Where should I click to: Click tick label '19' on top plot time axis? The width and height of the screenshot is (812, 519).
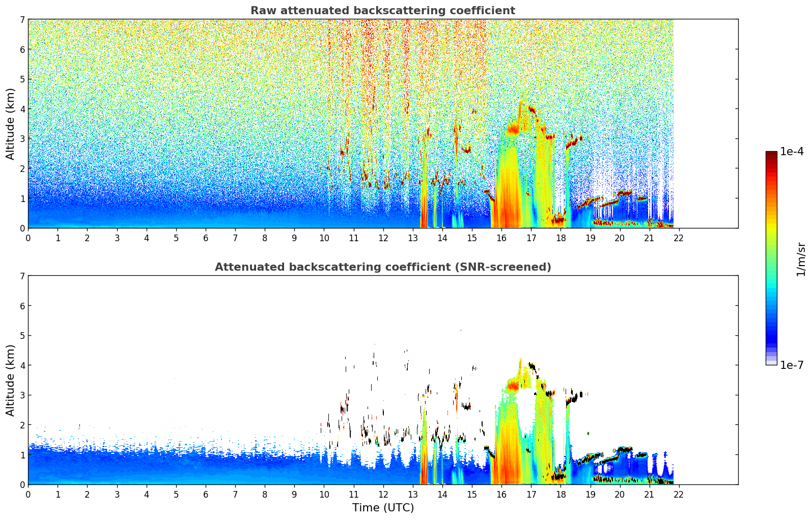pos(590,238)
